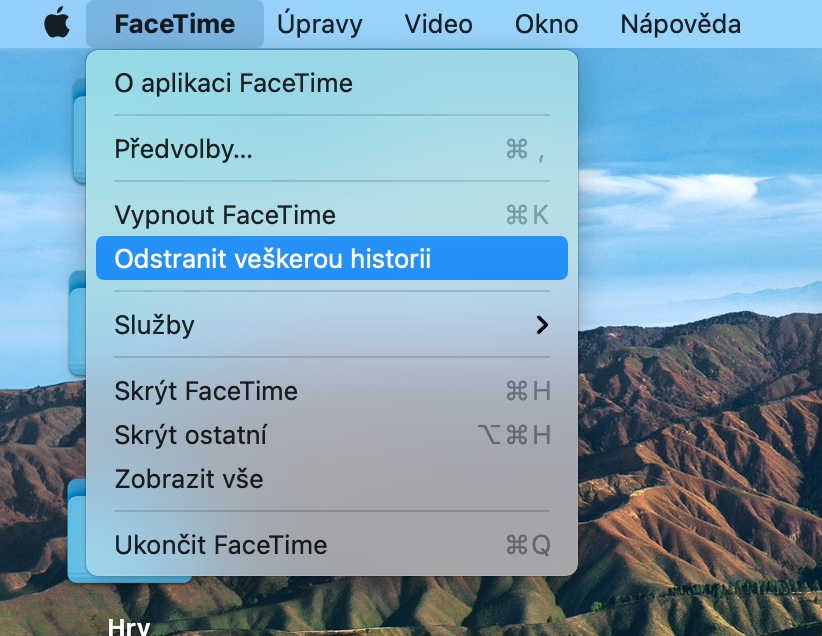Screen dimensions: 822x636
Task: Select O aplikaci FaceTime
Action: 234,83
